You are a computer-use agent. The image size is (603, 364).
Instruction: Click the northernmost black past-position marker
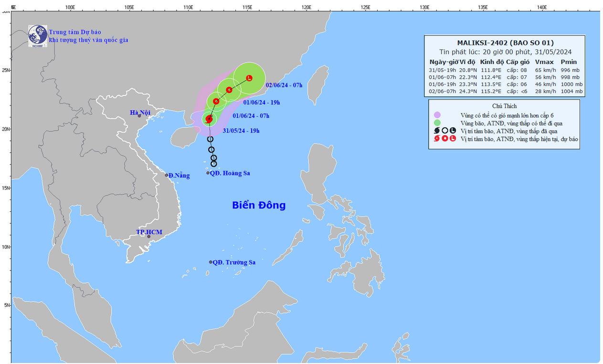click(x=210, y=139)
